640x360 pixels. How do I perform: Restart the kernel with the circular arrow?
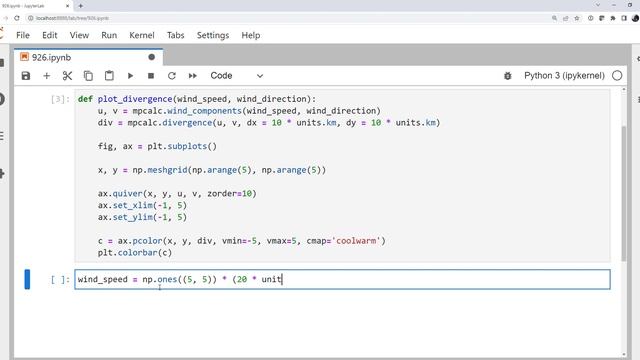tap(172, 76)
